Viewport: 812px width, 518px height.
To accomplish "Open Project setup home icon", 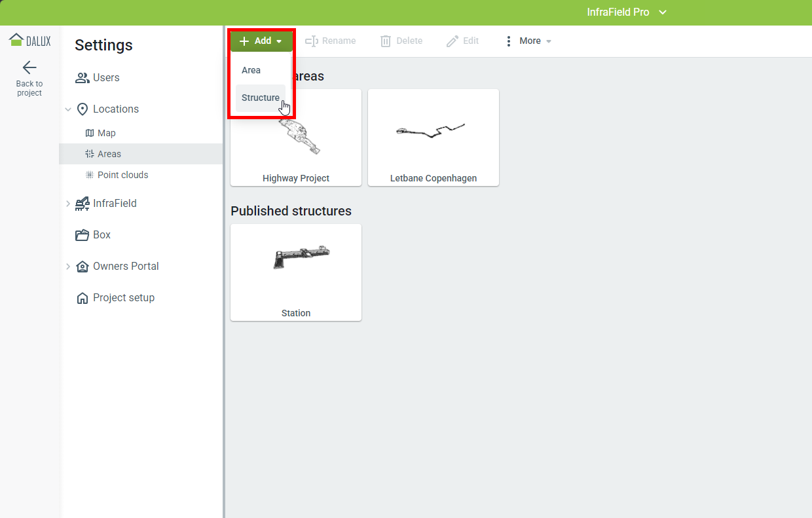I will pyautogui.click(x=83, y=298).
